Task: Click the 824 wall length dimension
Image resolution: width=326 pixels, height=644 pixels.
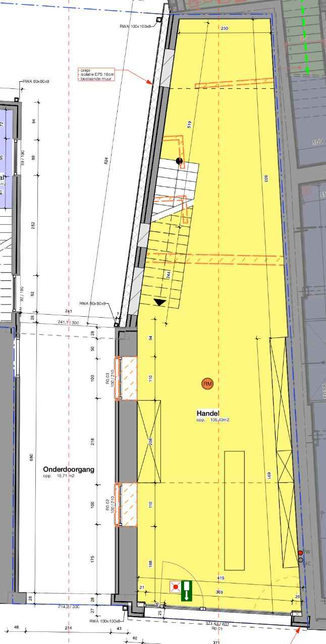Action: click(106, 161)
